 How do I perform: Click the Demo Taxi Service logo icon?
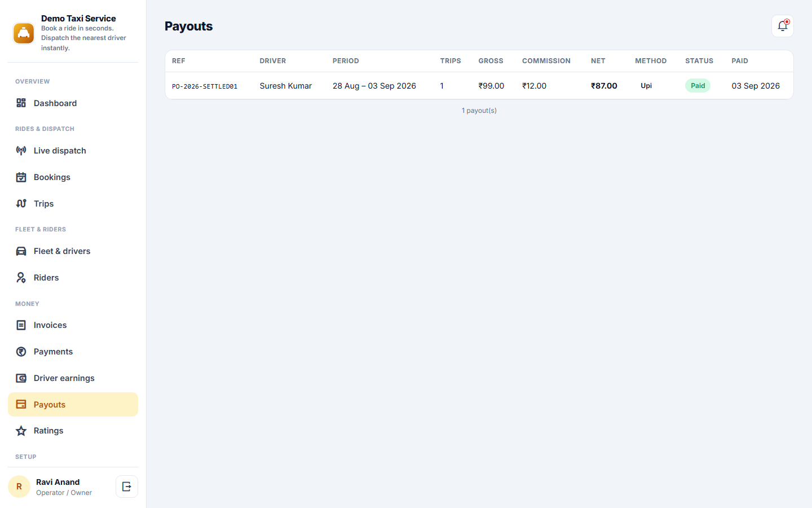[x=24, y=33]
